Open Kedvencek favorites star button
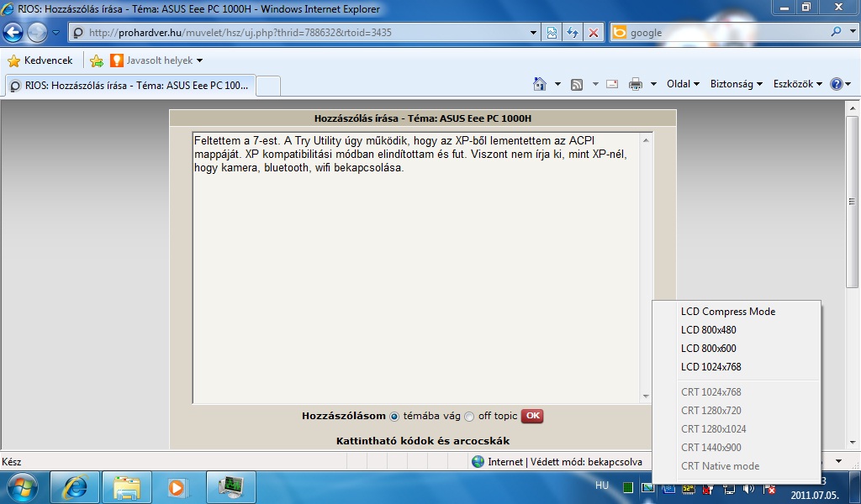Viewport: 861px width, 504px height. tap(40, 60)
